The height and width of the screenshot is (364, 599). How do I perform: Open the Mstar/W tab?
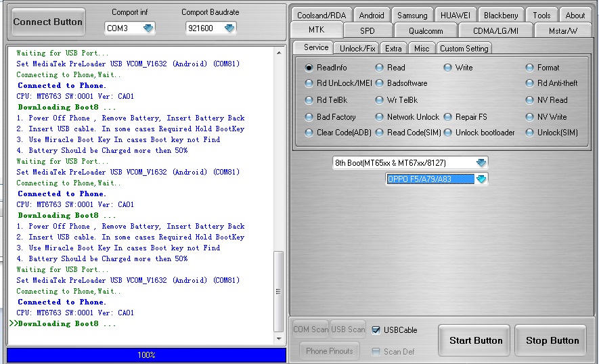pyautogui.click(x=562, y=30)
